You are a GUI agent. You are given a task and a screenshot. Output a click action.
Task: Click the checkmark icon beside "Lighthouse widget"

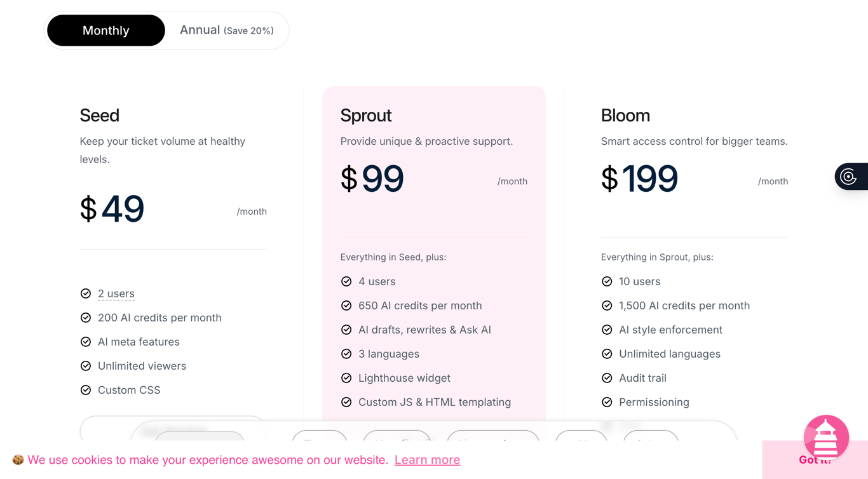(346, 377)
